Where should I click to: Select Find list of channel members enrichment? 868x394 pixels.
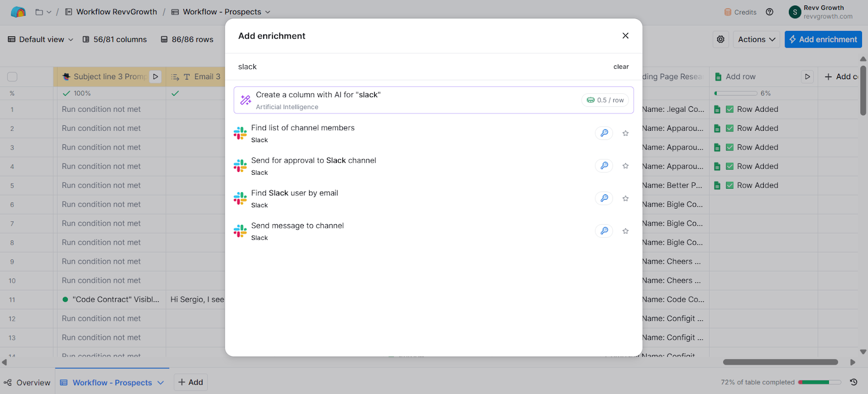point(433,133)
